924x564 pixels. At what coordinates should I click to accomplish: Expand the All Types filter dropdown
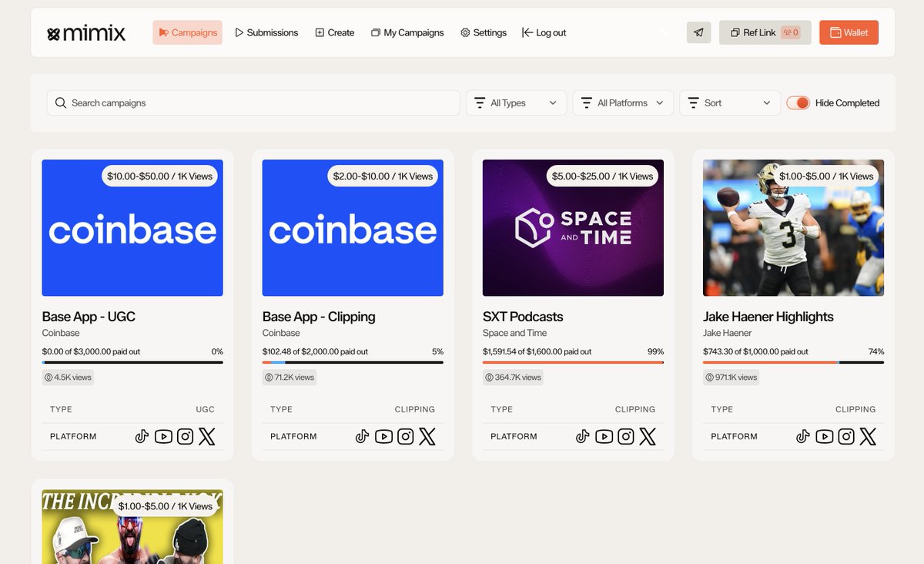pos(516,102)
